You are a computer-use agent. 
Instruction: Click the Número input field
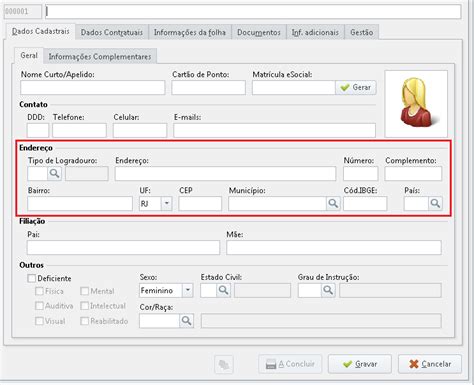click(361, 174)
